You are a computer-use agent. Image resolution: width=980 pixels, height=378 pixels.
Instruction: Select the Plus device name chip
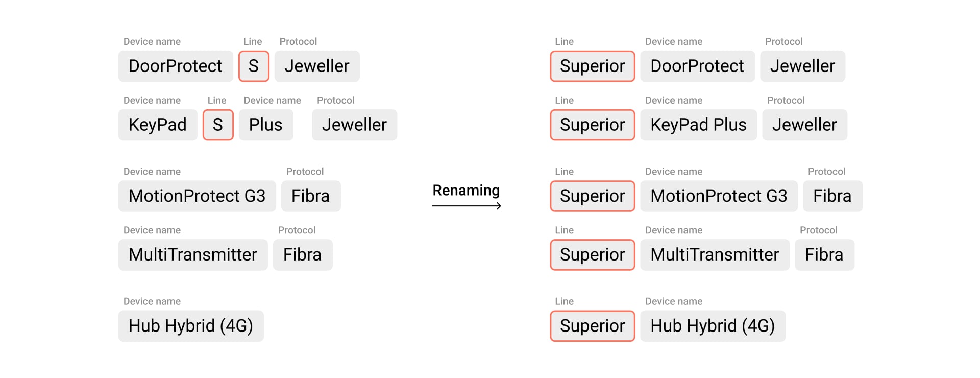tap(266, 125)
